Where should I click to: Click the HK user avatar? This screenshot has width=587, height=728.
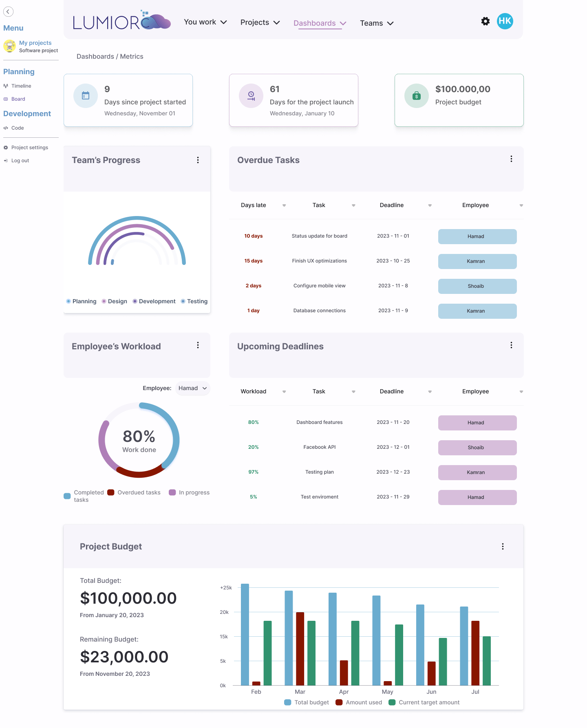(x=505, y=21)
